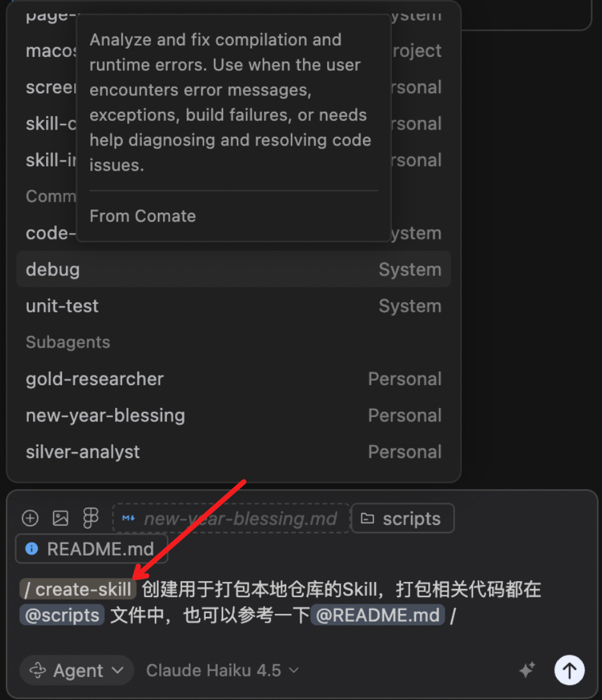Click the scripts folder chip
The height and width of the screenshot is (700, 602).
tap(403, 519)
